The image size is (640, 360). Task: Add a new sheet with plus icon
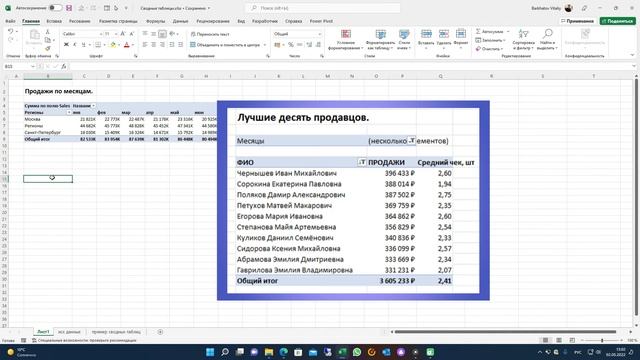(x=160, y=332)
